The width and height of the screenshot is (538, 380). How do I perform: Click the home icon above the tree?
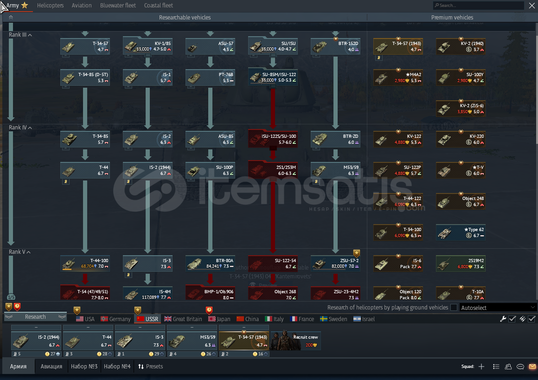click(11, 17)
